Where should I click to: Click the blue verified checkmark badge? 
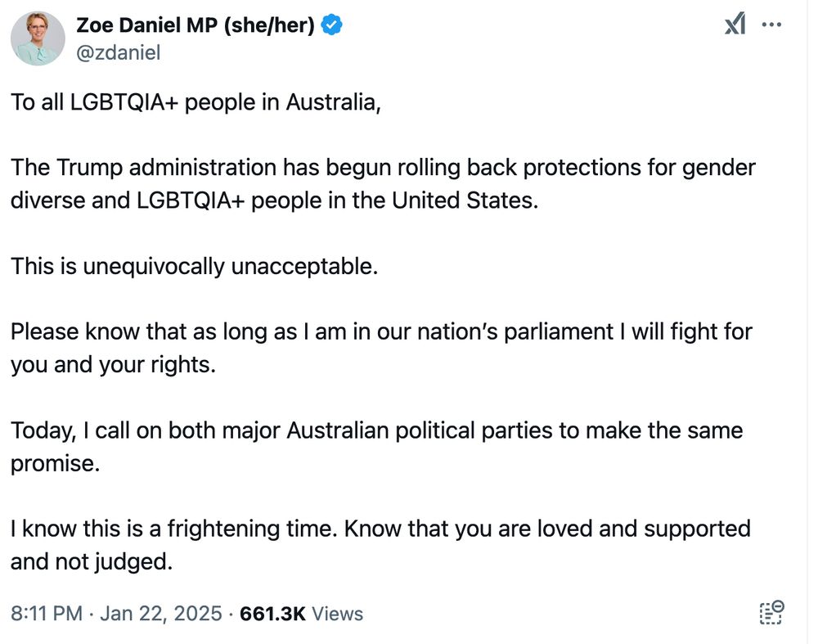[331, 25]
